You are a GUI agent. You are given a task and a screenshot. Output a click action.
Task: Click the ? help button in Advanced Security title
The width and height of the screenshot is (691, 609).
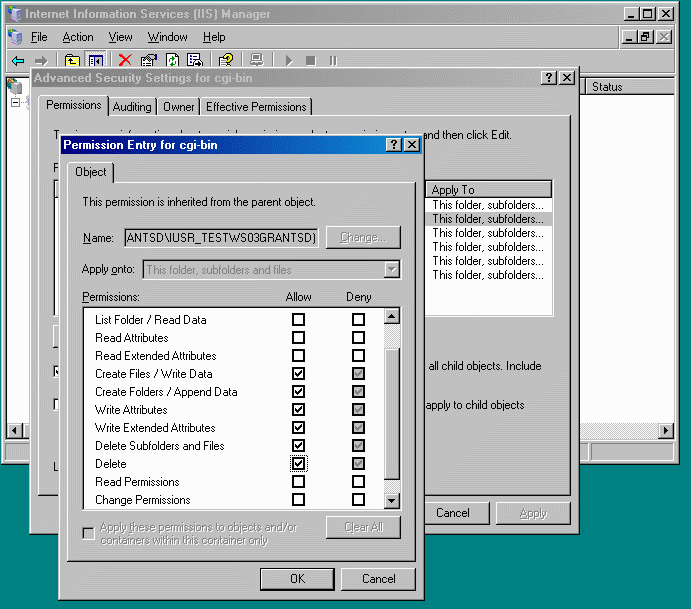pyautogui.click(x=549, y=78)
